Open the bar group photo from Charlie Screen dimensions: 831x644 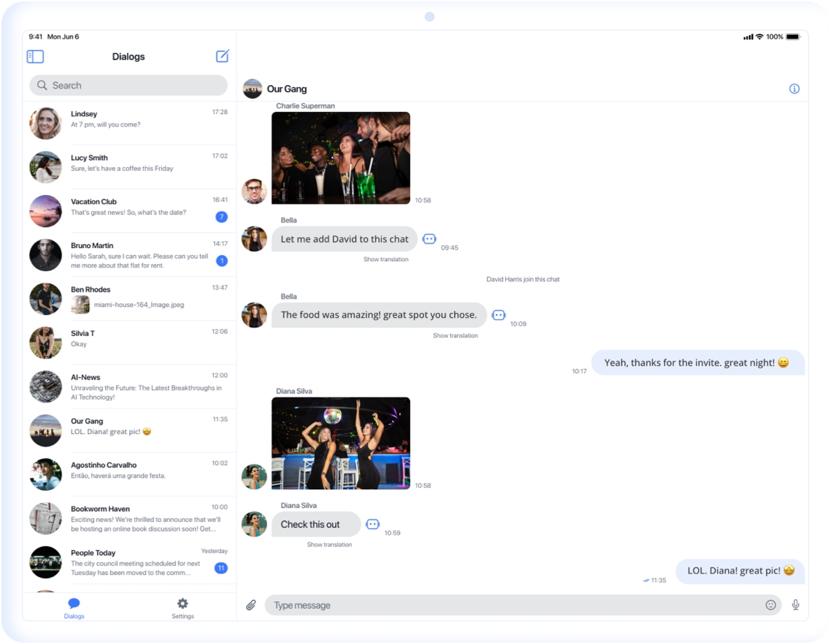coord(341,158)
